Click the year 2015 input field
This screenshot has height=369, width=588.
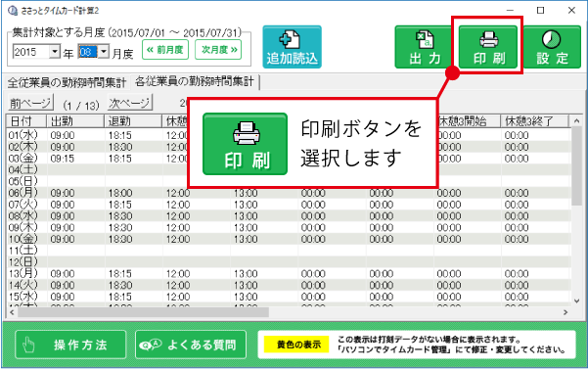31,51
